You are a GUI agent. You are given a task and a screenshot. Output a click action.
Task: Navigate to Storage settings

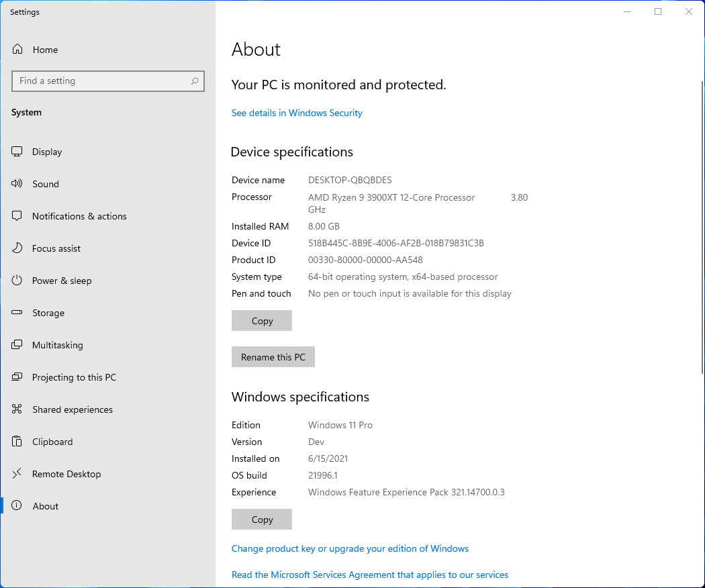pyautogui.click(x=48, y=313)
